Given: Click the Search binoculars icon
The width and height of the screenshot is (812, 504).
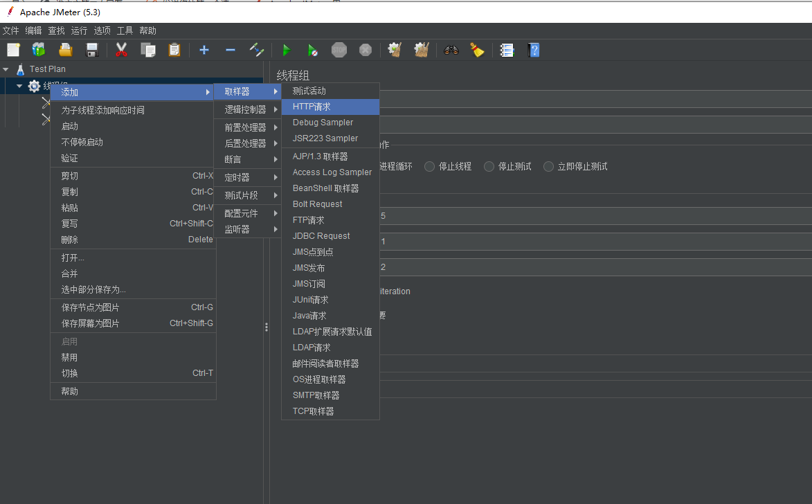Looking at the screenshot, I should (x=451, y=50).
